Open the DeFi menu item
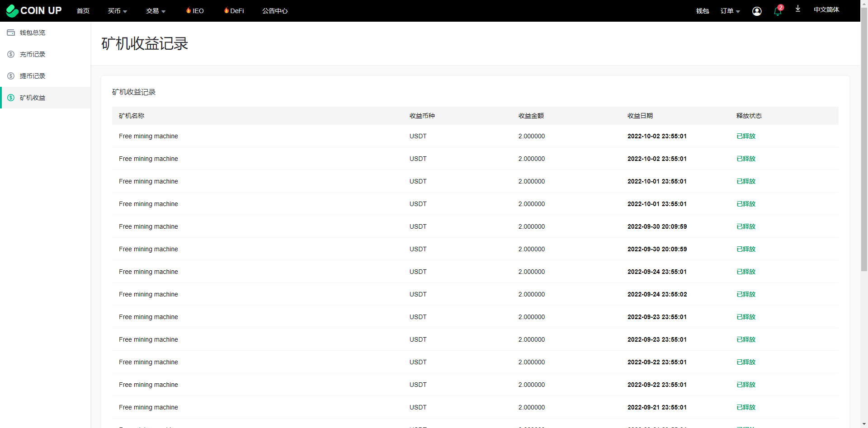 tap(234, 11)
